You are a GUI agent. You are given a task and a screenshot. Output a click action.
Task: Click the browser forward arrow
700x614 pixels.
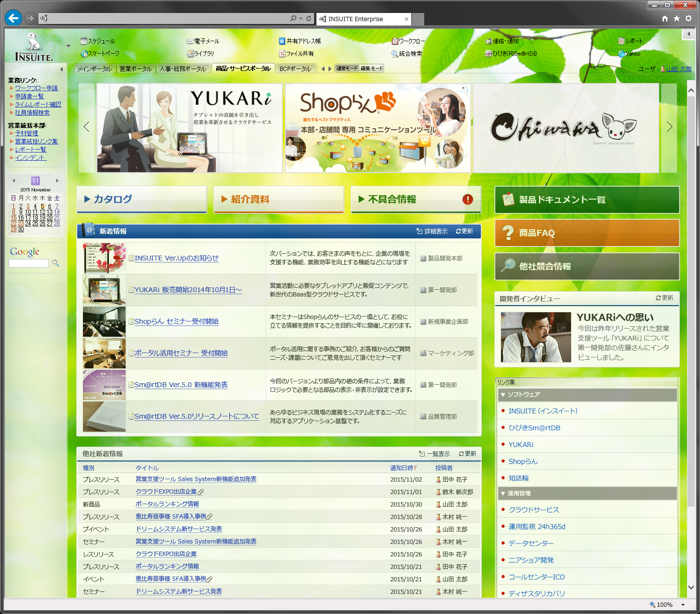[30, 18]
